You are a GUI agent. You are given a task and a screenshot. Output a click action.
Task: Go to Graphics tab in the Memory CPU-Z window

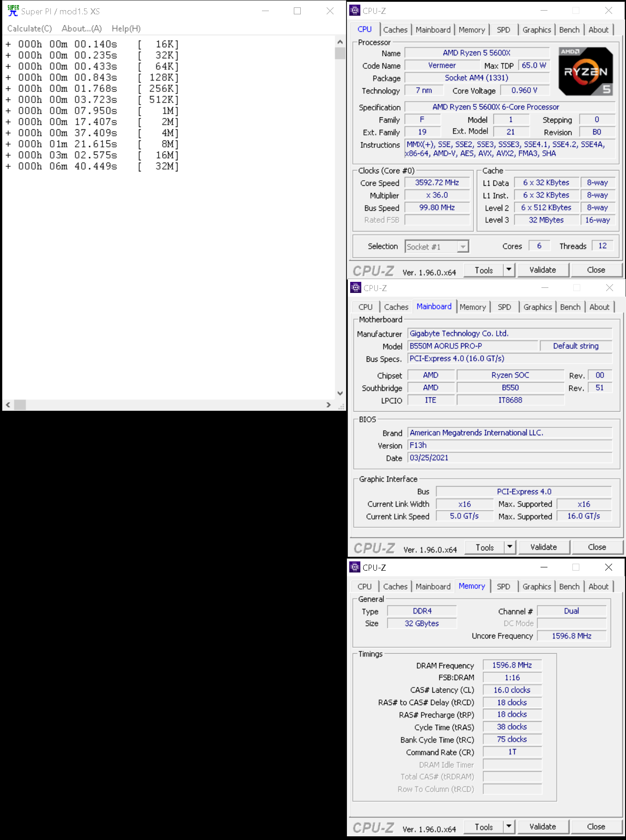point(537,586)
